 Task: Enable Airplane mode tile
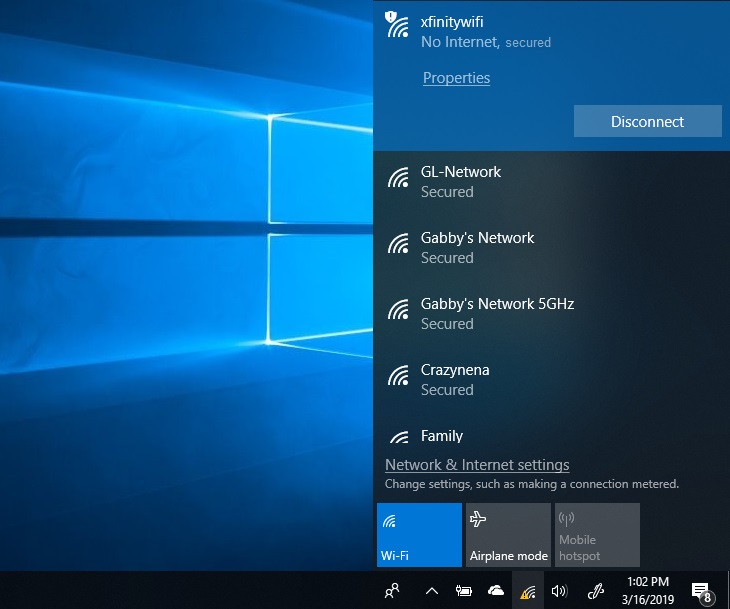point(508,535)
